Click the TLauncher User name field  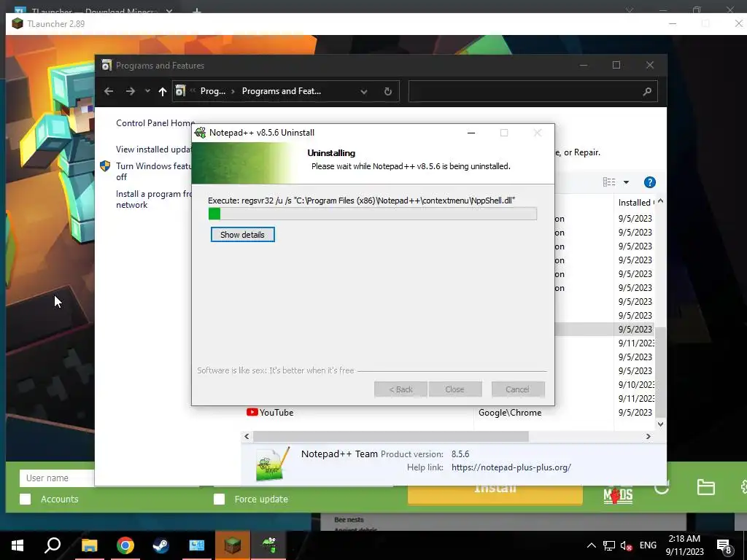point(57,478)
